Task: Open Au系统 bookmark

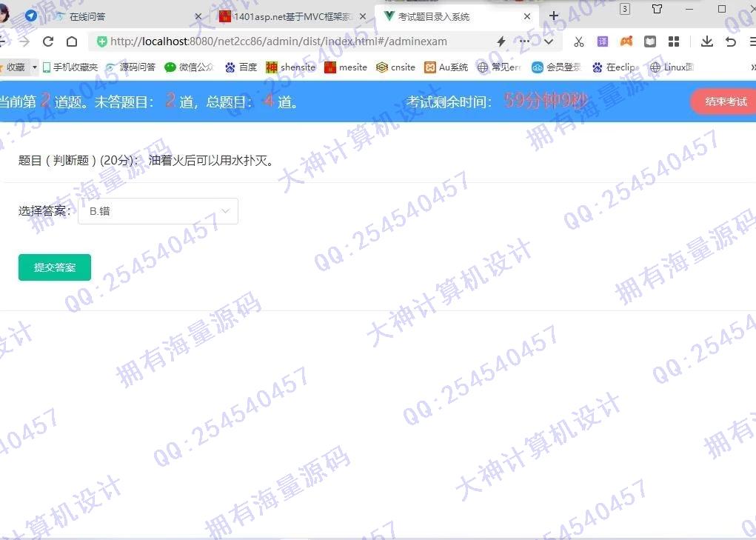Action: [446, 67]
